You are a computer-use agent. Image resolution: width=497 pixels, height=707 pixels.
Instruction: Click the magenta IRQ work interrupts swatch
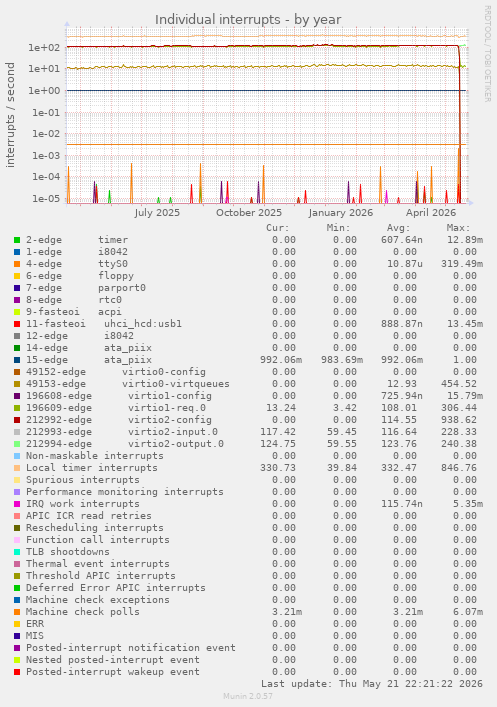pyautogui.click(x=17, y=504)
